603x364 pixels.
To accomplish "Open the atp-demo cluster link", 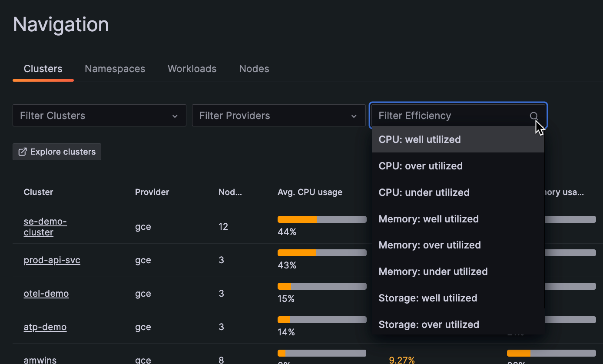I will pyautogui.click(x=45, y=327).
